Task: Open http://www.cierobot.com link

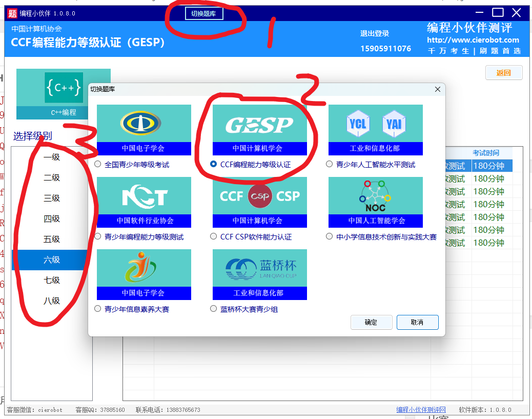Action: point(473,40)
